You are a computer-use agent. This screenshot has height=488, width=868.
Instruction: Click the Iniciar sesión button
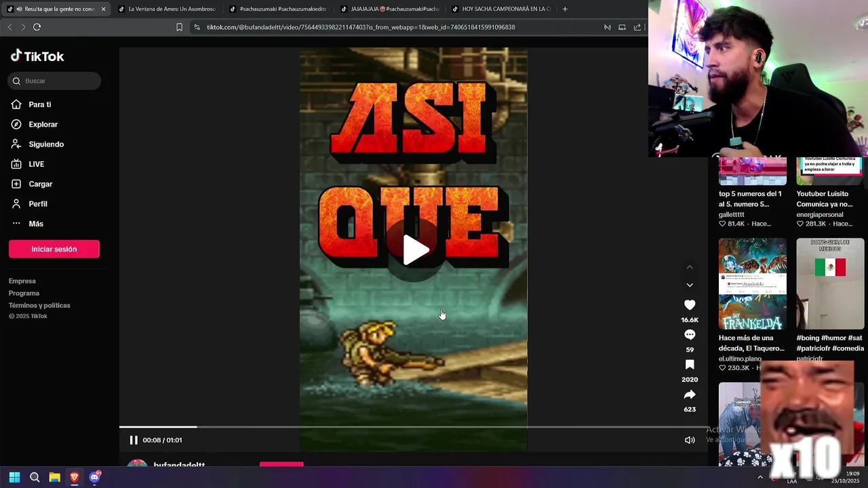[x=54, y=249]
